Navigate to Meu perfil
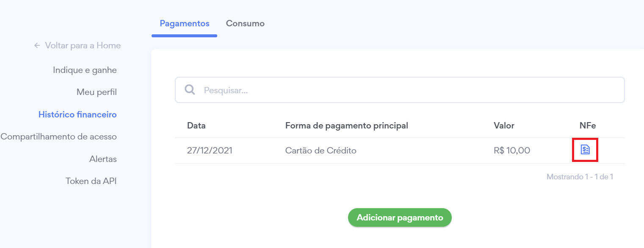Image resolution: width=644 pixels, height=248 pixels. [97, 92]
